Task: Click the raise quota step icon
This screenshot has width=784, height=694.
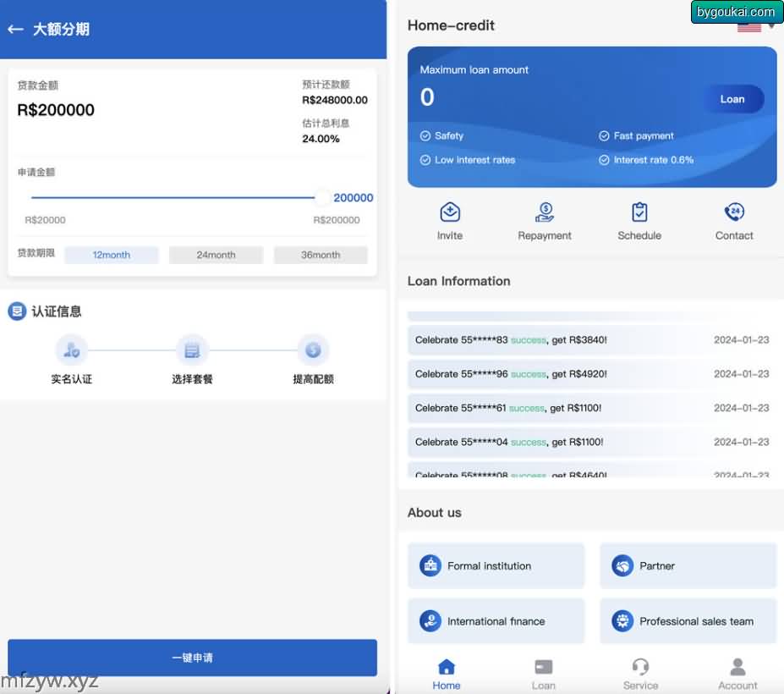Action: click(313, 350)
